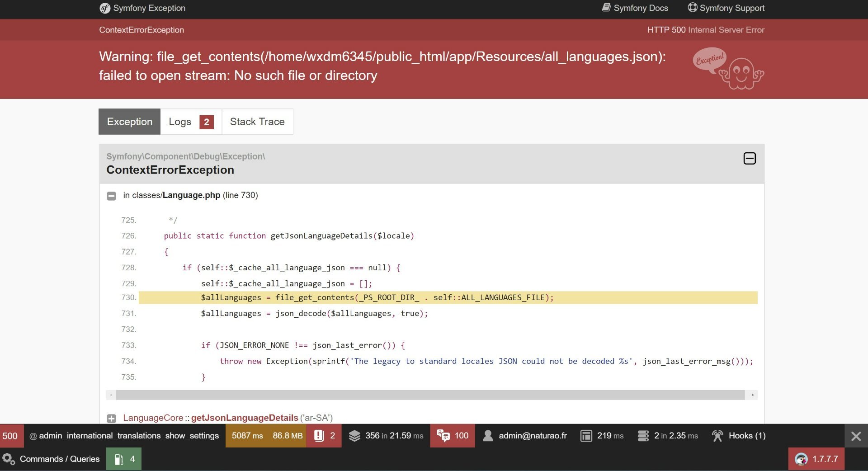Collapse the ContextErrorException block with minus toggle
Image resolution: width=868 pixels, height=471 pixels.
[x=750, y=159]
